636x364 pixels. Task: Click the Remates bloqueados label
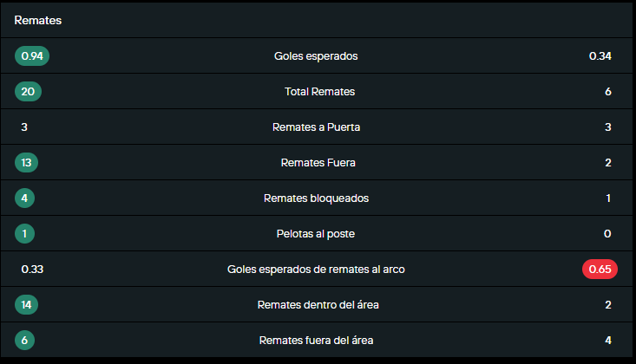click(x=316, y=198)
